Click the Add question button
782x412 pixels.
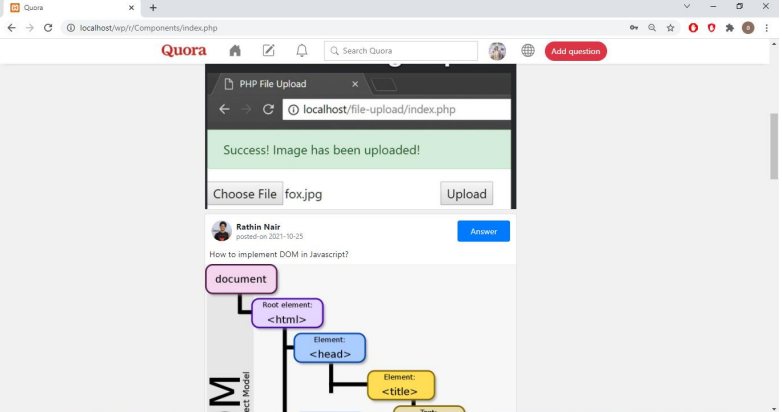[x=576, y=51]
